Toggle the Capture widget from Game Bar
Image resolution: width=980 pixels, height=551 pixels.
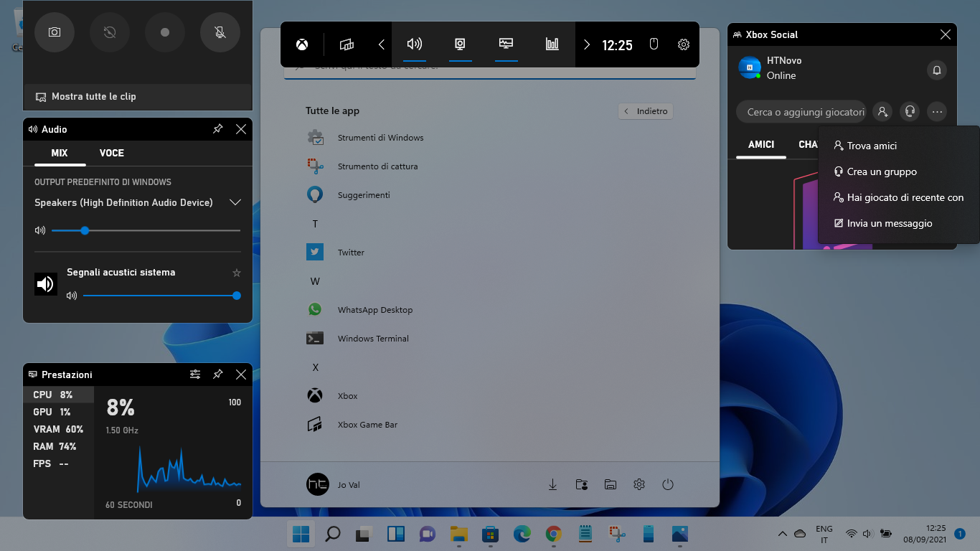460,44
